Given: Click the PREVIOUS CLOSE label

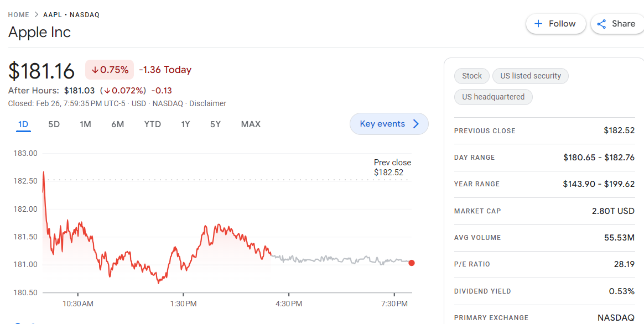Looking at the screenshot, I should coord(485,131).
